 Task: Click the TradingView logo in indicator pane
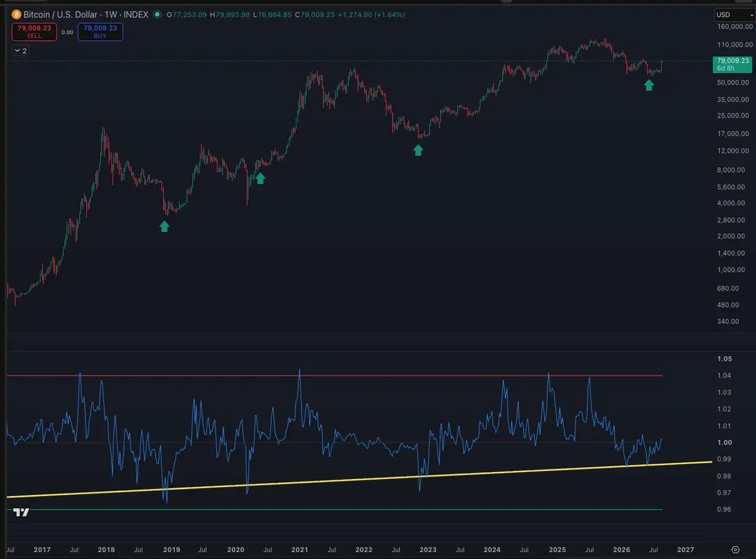pos(21,512)
